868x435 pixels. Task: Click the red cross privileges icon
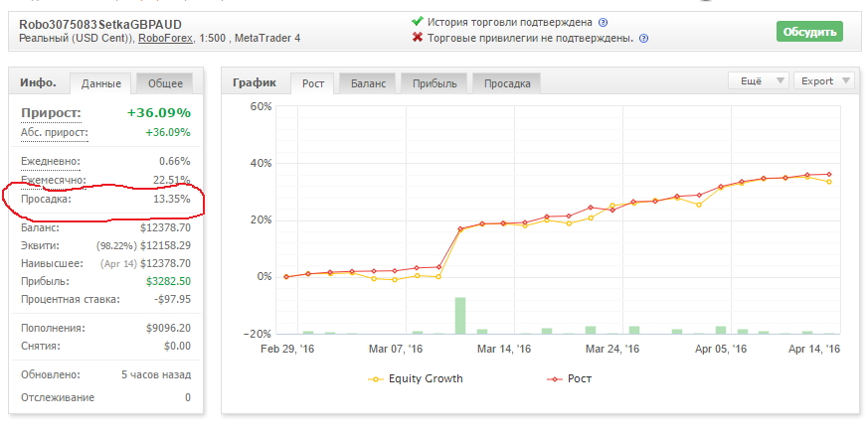tap(418, 38)
